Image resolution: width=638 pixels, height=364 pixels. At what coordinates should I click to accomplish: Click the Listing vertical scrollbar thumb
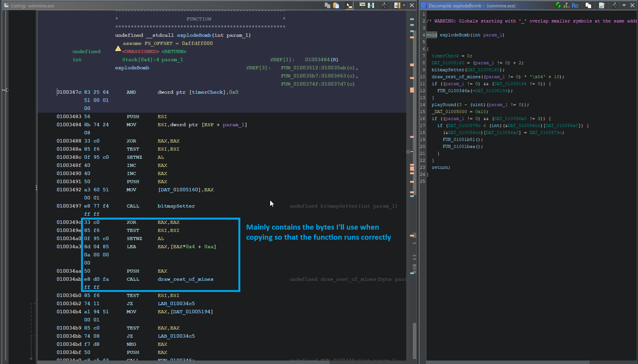tap(414, 341)
